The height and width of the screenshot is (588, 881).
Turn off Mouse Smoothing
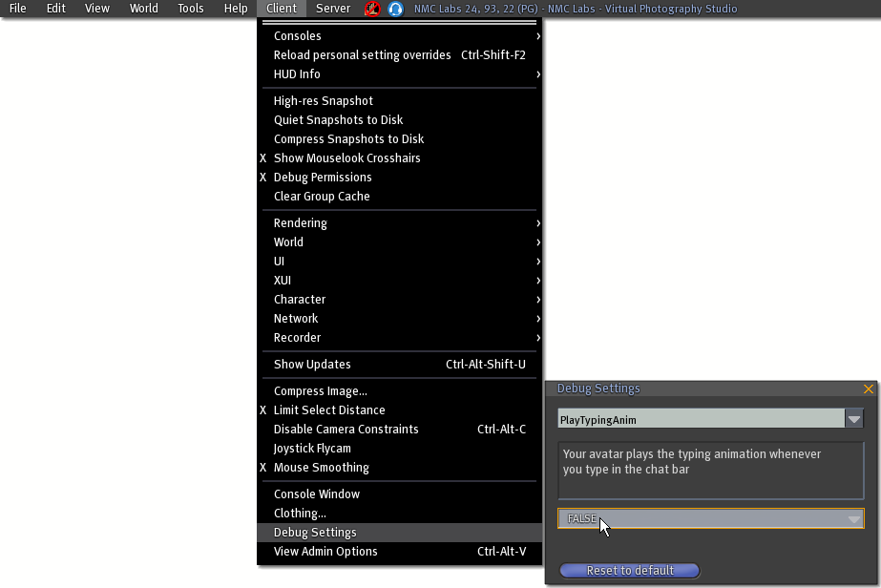(321, 468)
